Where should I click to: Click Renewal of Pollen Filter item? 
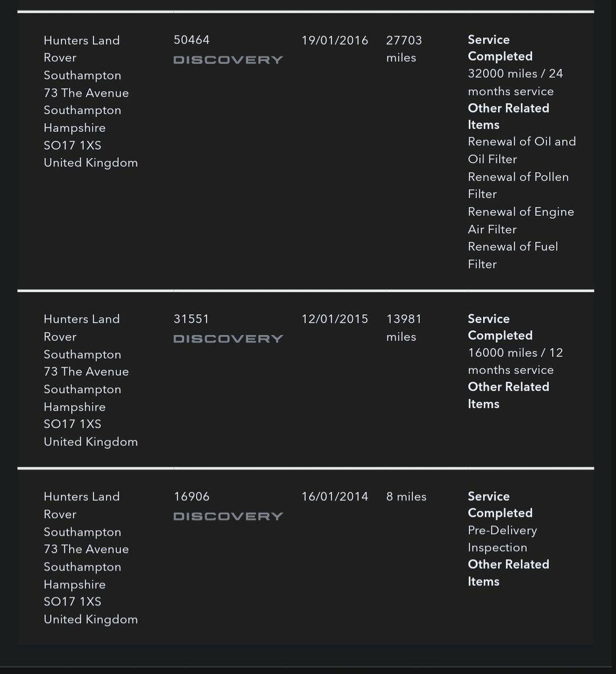(518, 185)
